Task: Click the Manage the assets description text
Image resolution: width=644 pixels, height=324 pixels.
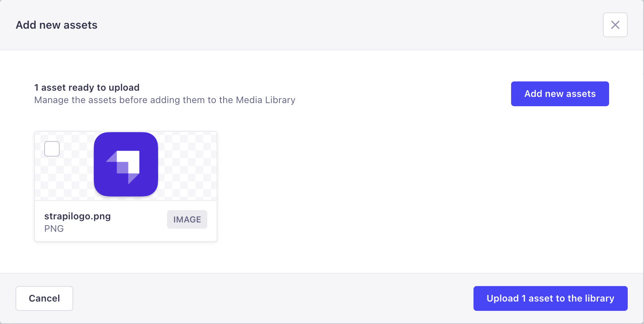Action: [164, 100]
